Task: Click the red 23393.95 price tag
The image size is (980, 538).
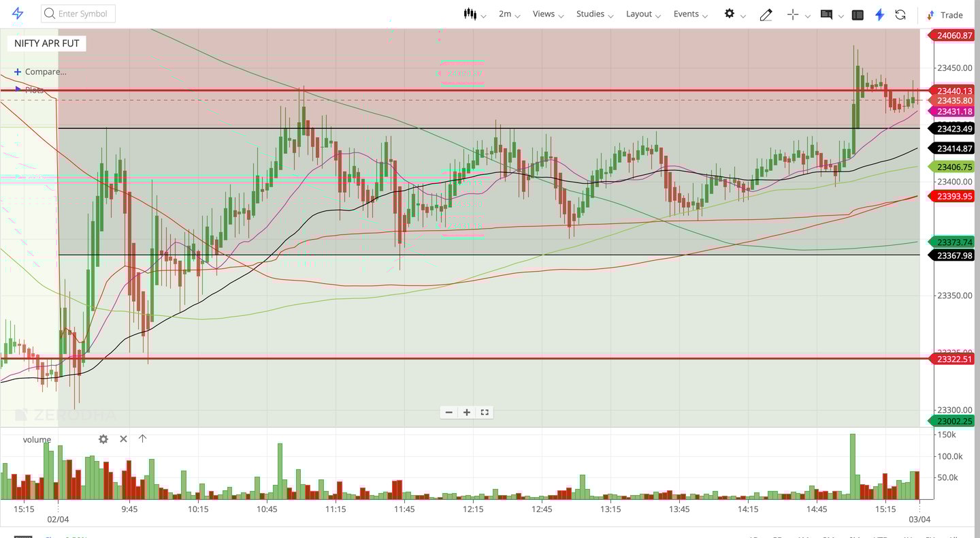Action: (x=951, y=196)
